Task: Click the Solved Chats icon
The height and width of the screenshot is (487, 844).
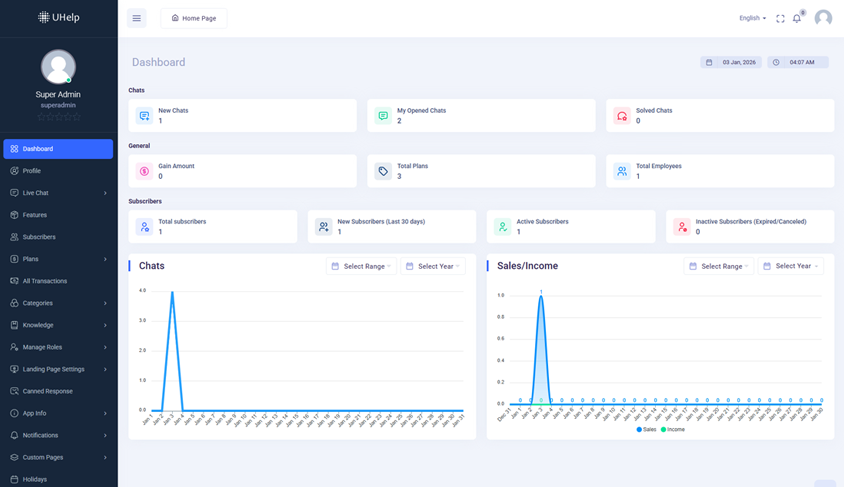Action: [x=622, y=116]
